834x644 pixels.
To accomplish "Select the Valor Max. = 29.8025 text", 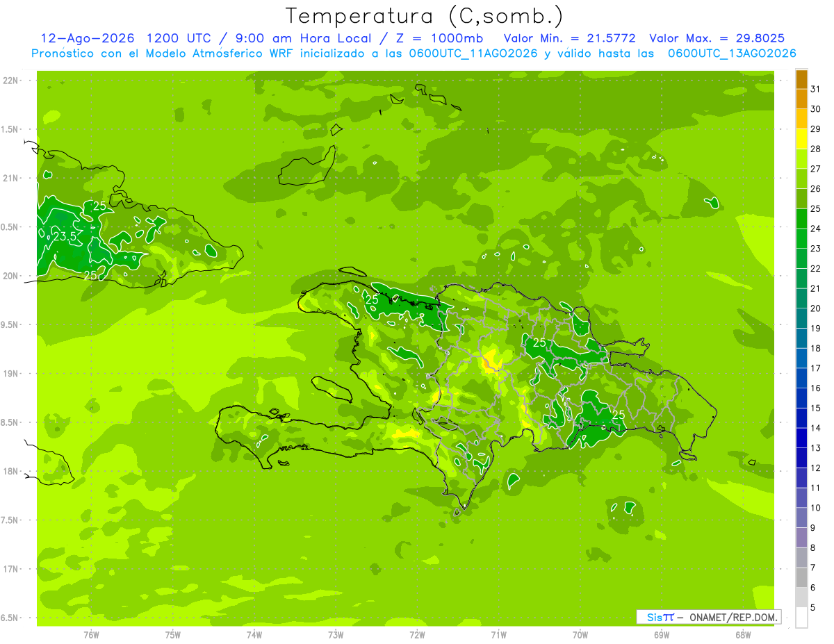I will click(717, 38).
